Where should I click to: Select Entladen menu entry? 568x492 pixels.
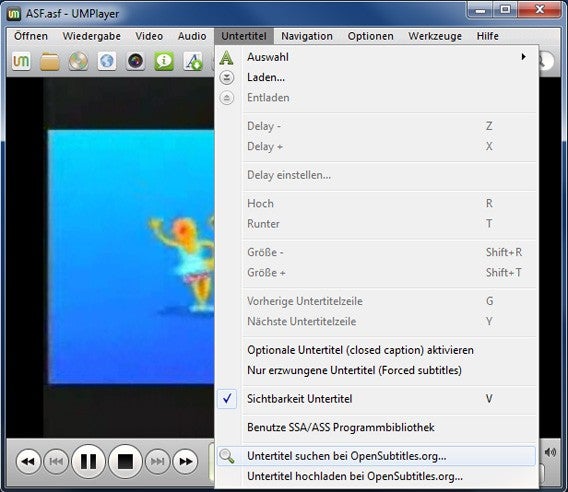coord(376,98)
